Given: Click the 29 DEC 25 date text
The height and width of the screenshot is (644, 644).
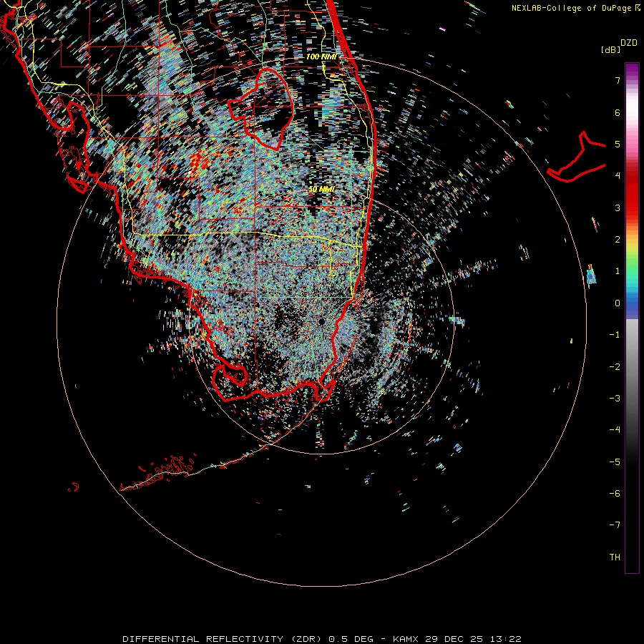Looking at the screenshot, I should tap(454, 639).
